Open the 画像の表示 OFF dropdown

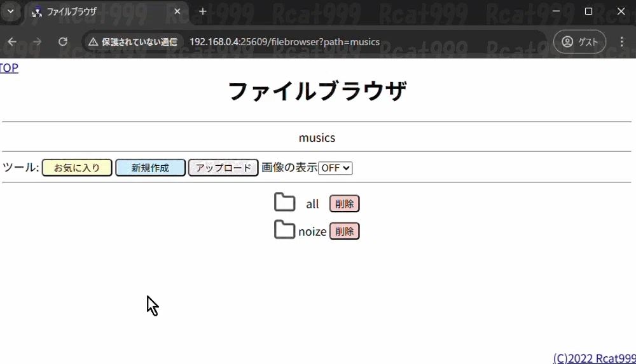pos(335,168)
